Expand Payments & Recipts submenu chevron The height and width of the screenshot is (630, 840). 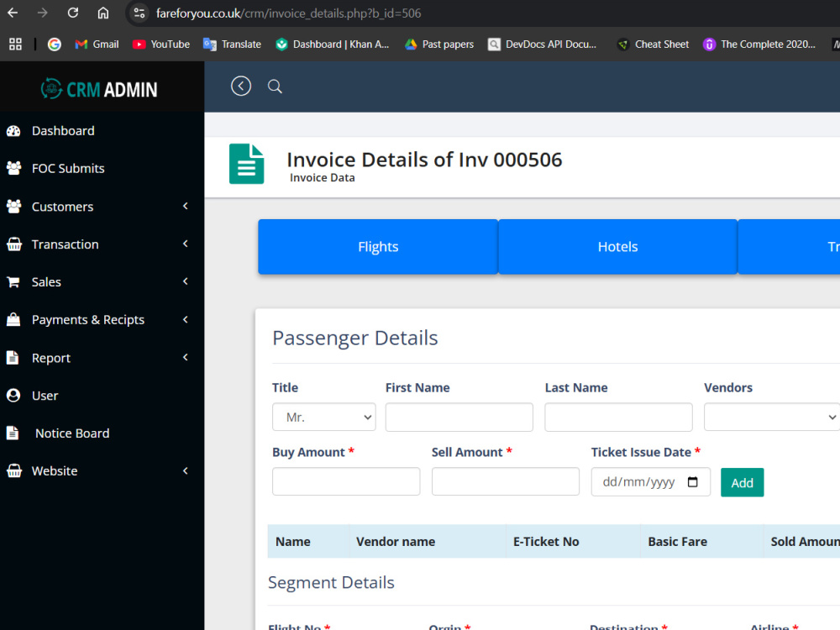click(186, 319)
